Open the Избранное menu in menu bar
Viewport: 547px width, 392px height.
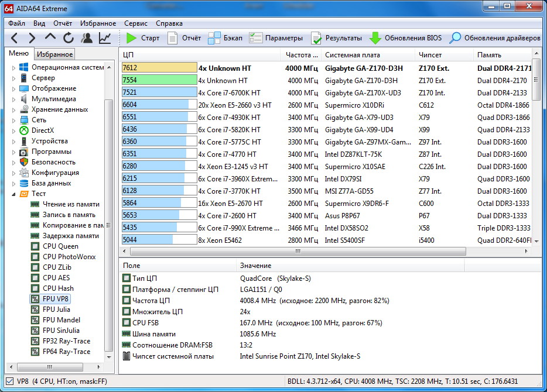98,23
